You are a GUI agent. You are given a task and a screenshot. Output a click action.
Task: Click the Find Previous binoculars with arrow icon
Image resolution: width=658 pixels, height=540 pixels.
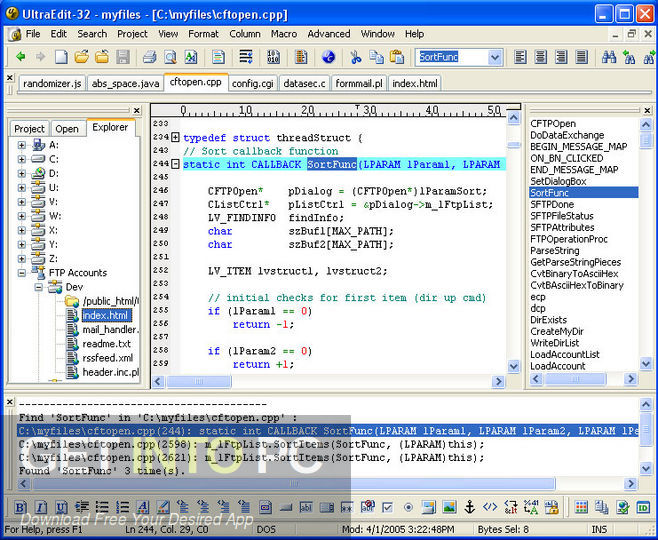click(x=629, y=57)
